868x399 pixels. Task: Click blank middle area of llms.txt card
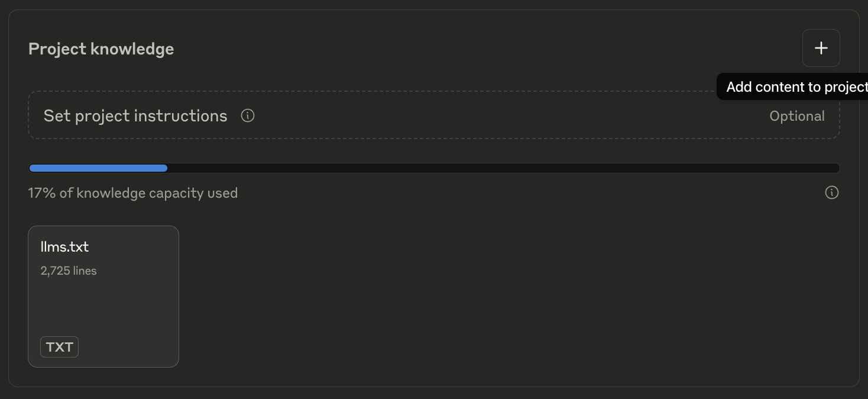click(x=103, y=305)
